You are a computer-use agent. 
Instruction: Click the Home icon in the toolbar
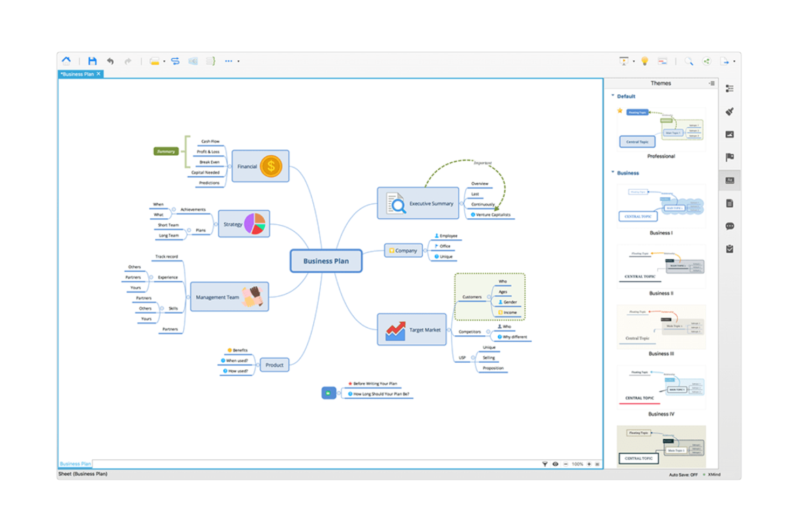tap(66, 61)
